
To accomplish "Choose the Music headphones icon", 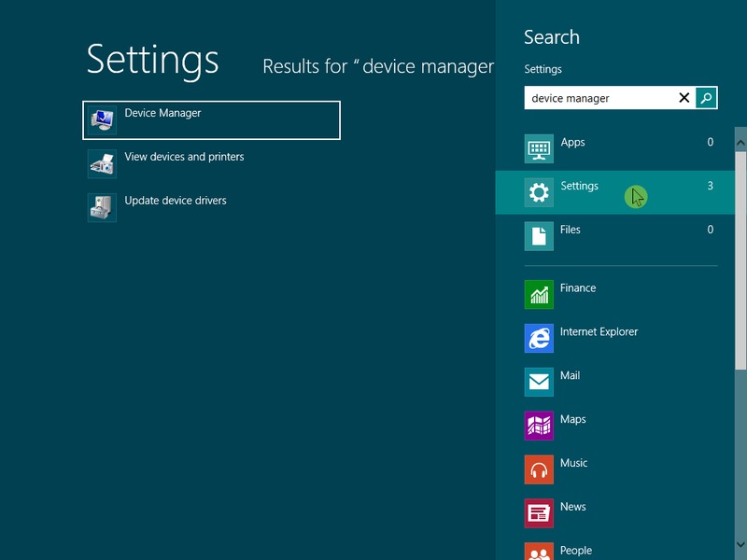I will 539,469.
